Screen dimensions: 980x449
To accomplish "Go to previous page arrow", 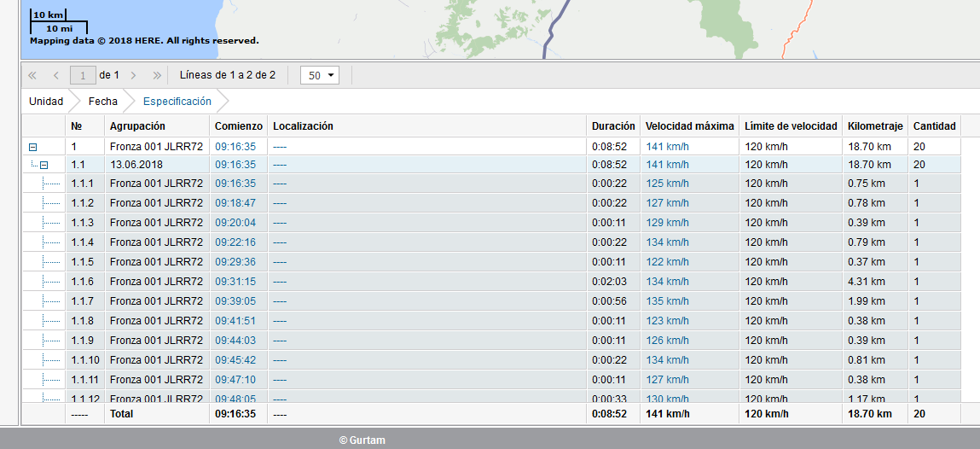I will pyautogui.click(x=56, y=75).
